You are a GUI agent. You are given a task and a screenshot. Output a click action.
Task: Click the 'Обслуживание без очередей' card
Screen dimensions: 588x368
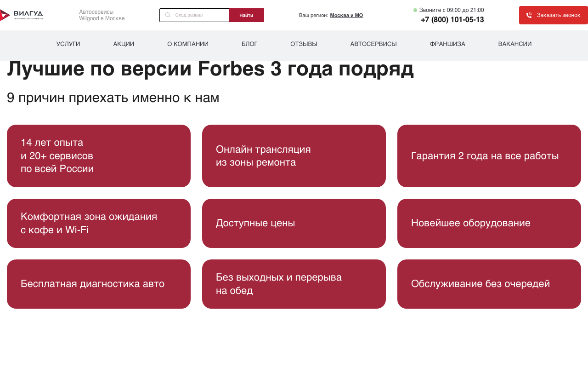pos(489,284)
